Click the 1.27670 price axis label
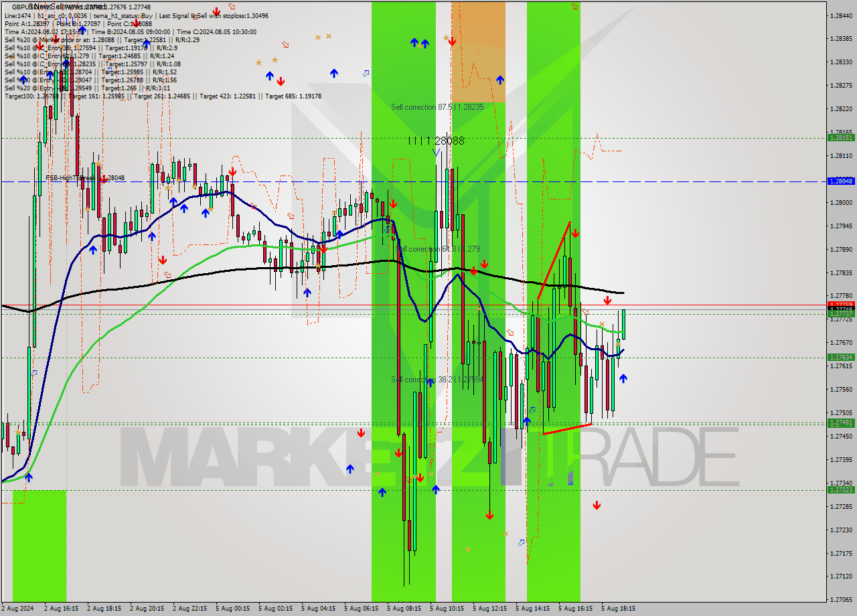The width and height of the screenshot is (857, 616). (841, 342)
